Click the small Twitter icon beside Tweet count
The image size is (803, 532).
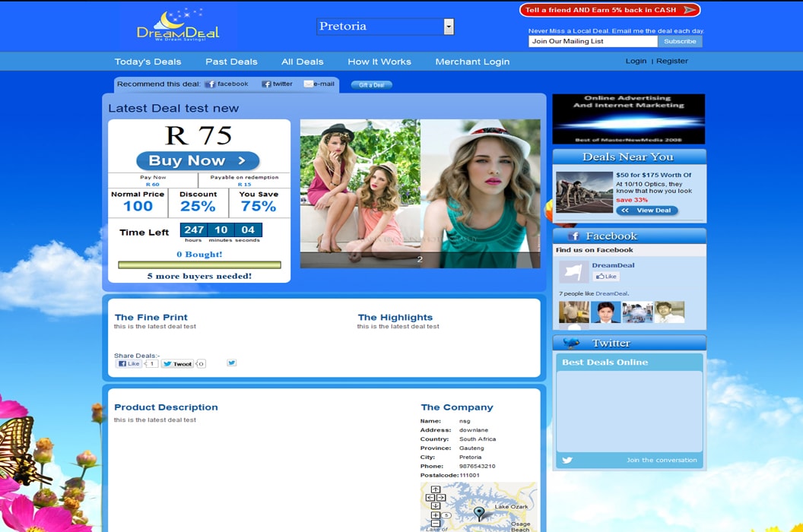231,363
